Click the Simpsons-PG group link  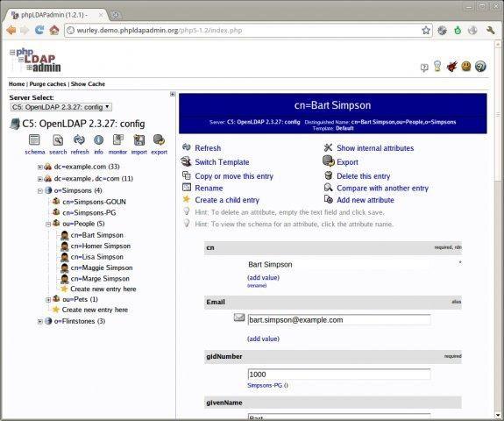pyautogui.click(x=265, y=385)
